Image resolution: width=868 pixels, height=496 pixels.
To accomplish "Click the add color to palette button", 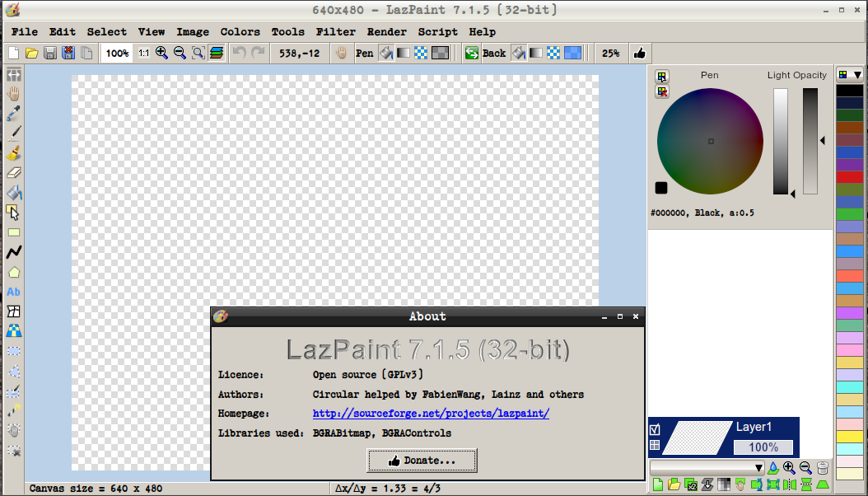I will coord(662,77).
